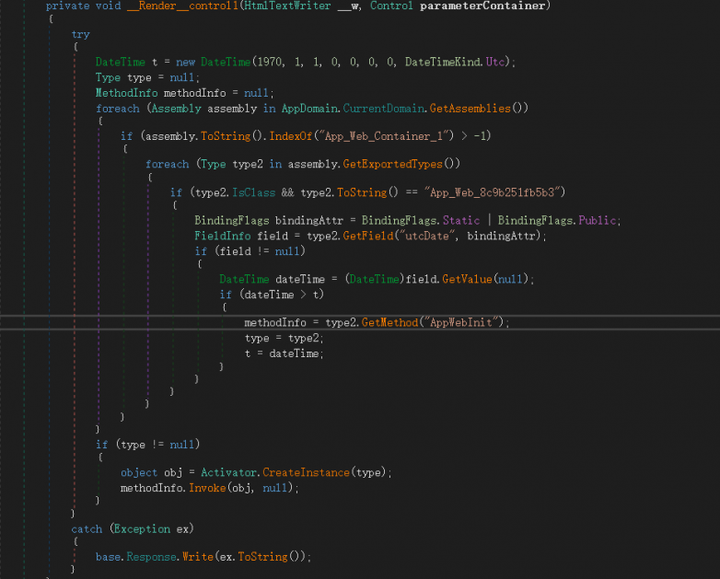Viewport: 720px width, 579px height.
Task: Click the "utcDate" string literal
Action: [427, 236]
